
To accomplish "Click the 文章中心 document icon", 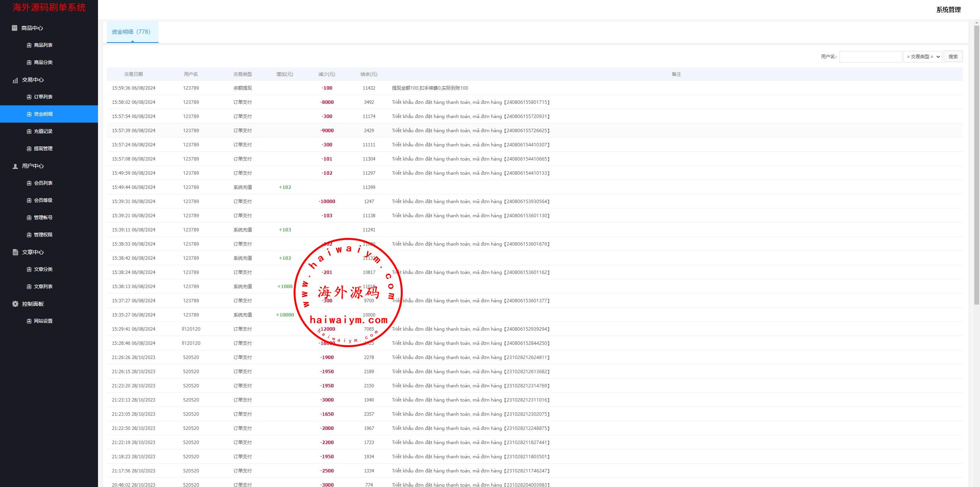I will click(x=15, y=252).
